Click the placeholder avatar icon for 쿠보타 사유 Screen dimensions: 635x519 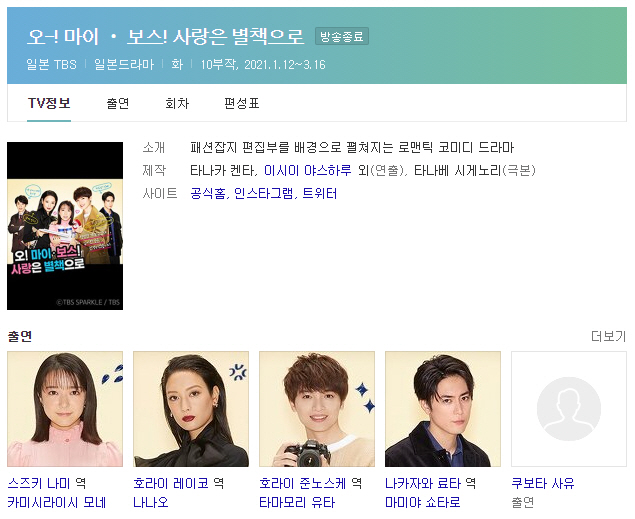pyautogui.click(x=569, y=409)
